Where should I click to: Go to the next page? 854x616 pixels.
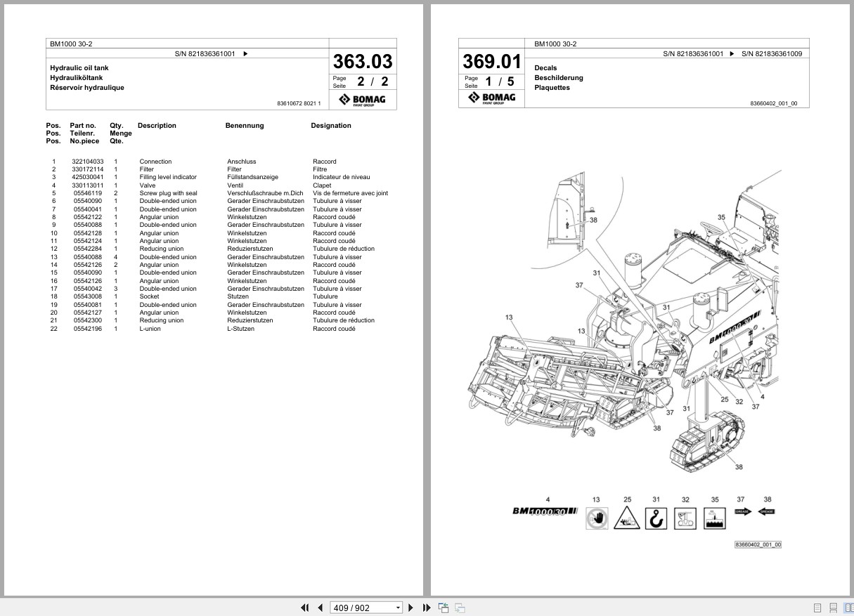pos(411,608)
